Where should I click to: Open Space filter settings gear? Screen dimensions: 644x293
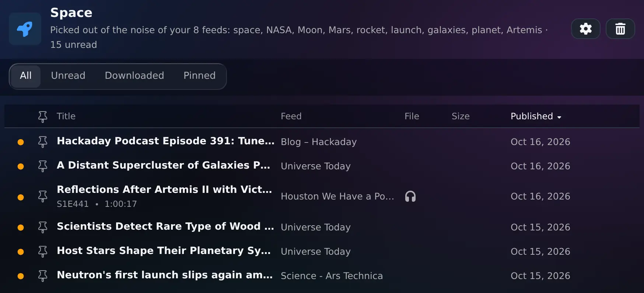585,29
